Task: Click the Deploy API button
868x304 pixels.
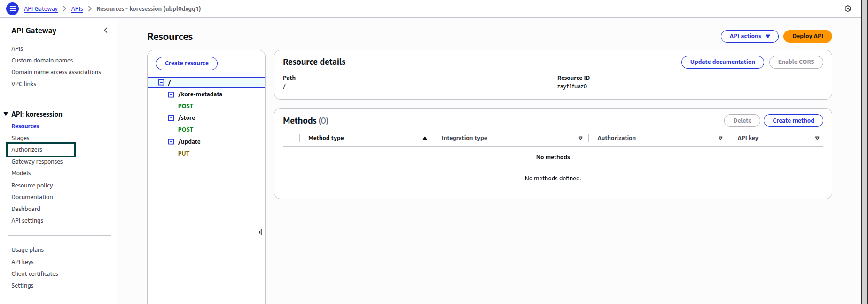Action: [807, 36]
